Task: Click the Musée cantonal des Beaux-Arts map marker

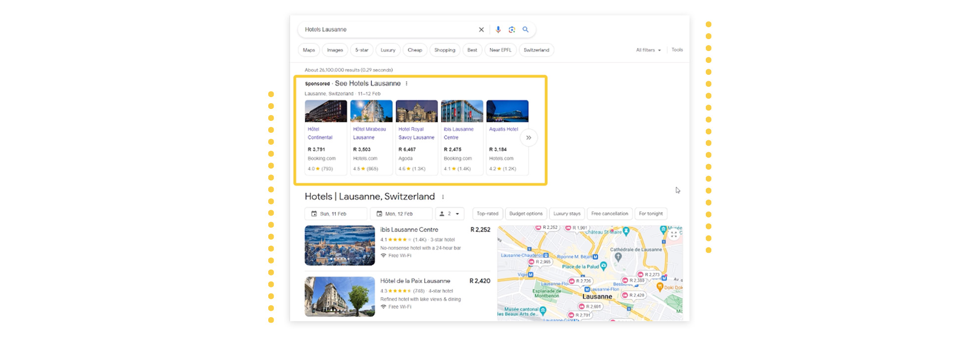Action: point(543,311)
